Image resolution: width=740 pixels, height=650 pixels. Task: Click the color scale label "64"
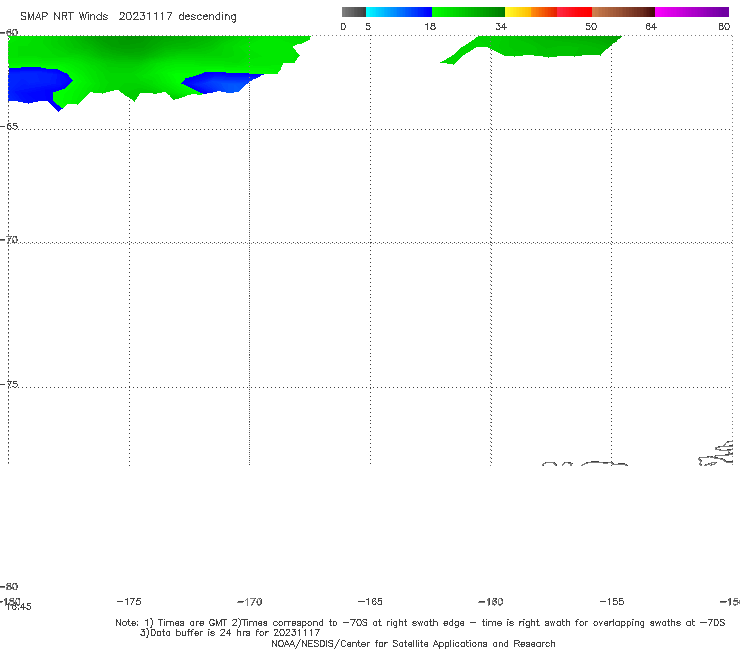[651, 26]
